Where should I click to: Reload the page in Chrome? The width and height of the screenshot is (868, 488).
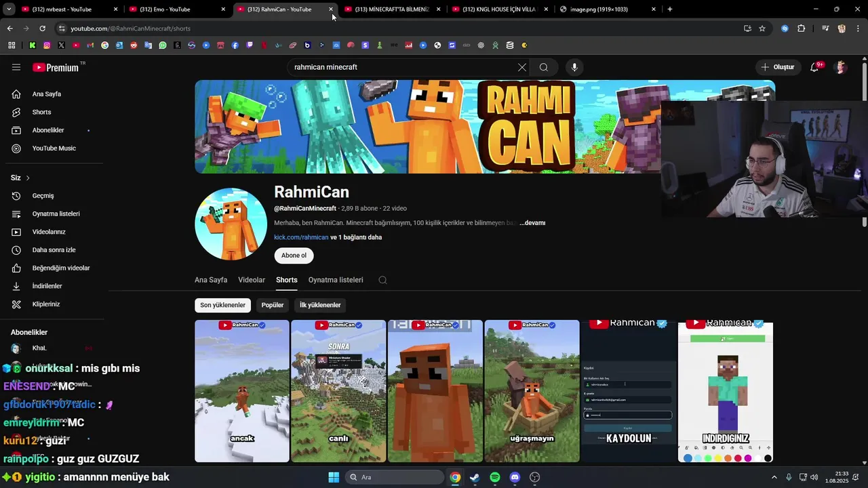pyautogui.click(x=42, y=28)
